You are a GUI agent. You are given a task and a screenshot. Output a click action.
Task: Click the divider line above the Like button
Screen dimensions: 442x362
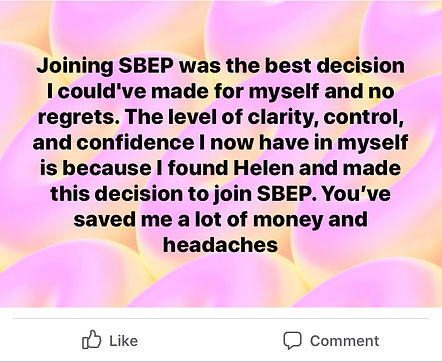[221, 319]
